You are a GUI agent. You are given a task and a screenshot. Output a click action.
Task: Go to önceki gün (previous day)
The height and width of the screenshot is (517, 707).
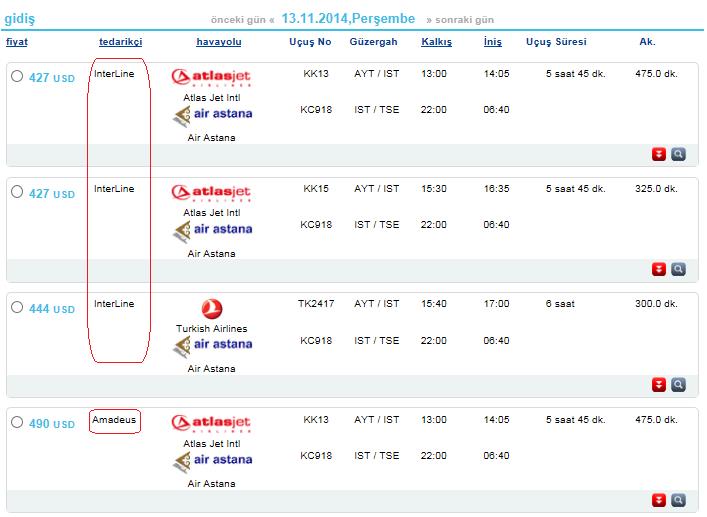(x=242, y=20)
